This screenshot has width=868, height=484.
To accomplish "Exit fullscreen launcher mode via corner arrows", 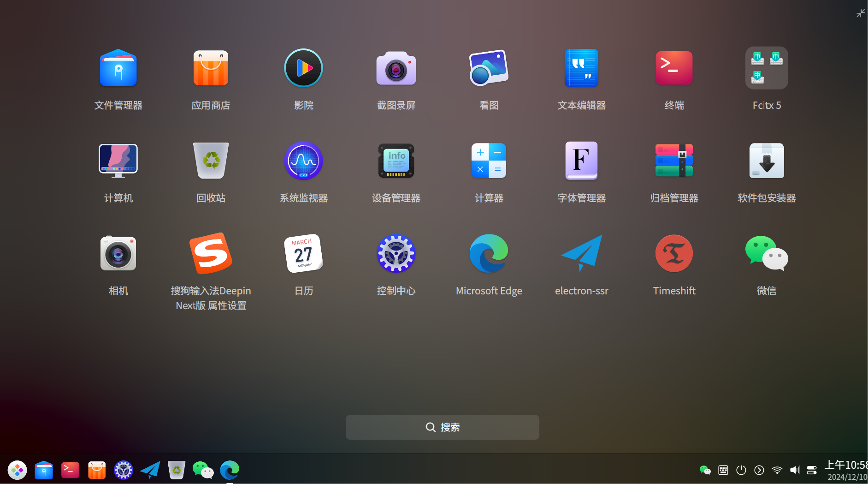I will [861, 13].
